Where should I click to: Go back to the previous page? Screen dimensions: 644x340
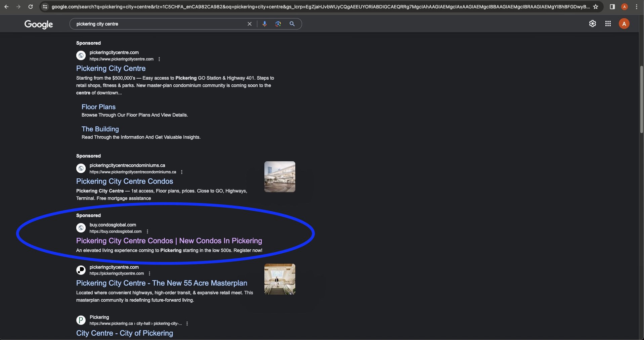[6, 7]
